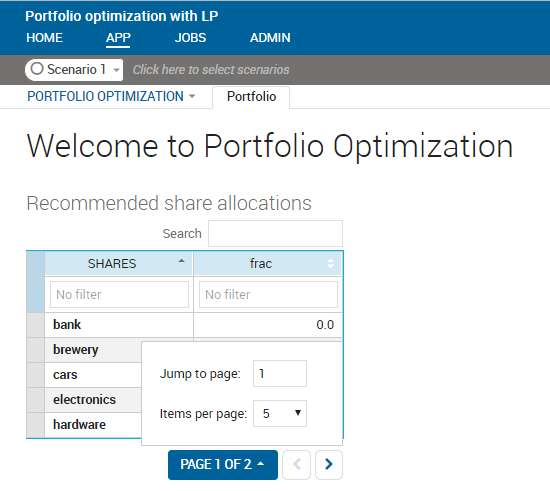Open the Items per page dropdown
Image resolution: width=550 pixels, height=491 pixels.
click(x=280, y=413)
